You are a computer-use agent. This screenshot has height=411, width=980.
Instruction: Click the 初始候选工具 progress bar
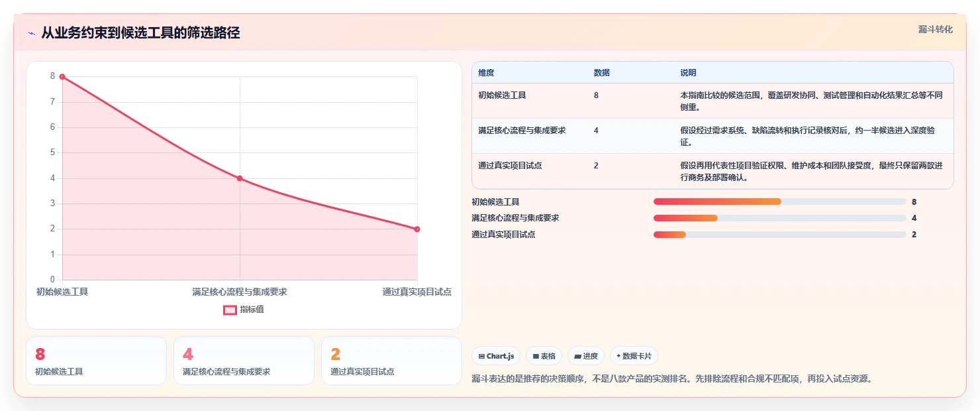pos(779,202)
